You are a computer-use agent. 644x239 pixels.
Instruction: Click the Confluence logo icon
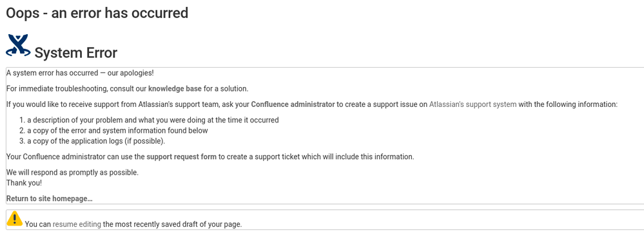(x=18, y=45)
